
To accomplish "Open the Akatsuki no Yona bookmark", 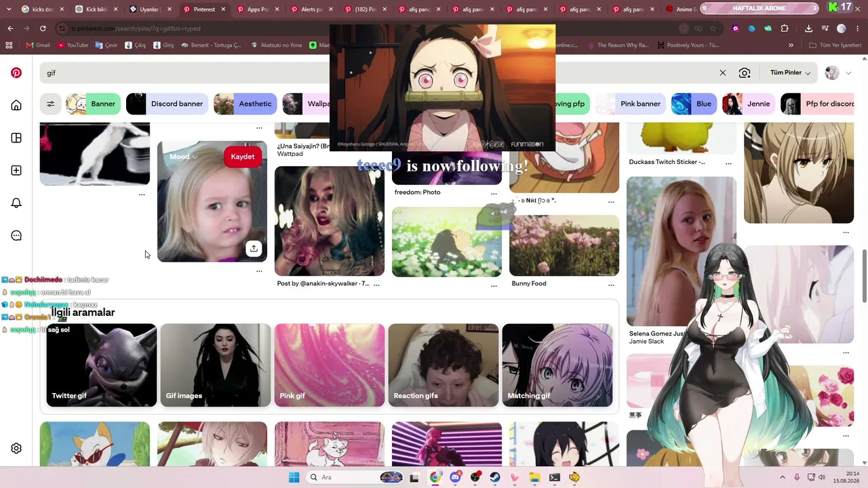I will coord(276,45).
